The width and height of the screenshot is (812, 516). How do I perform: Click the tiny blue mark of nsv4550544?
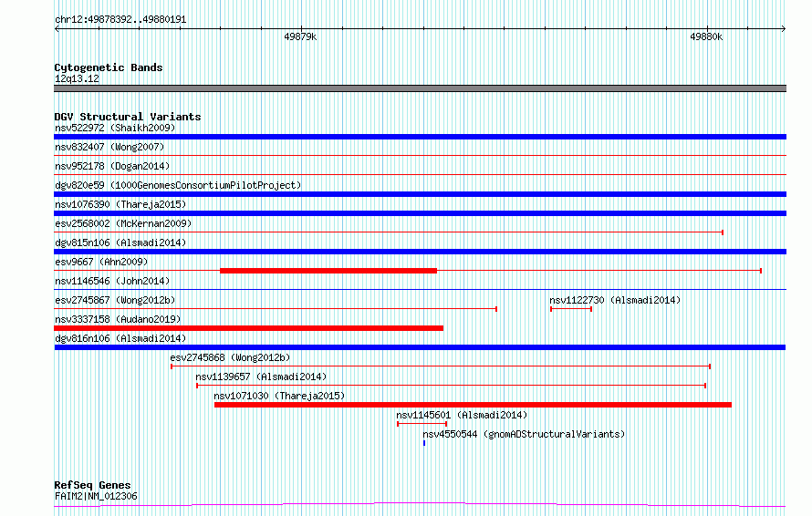[x=424, y=443]
